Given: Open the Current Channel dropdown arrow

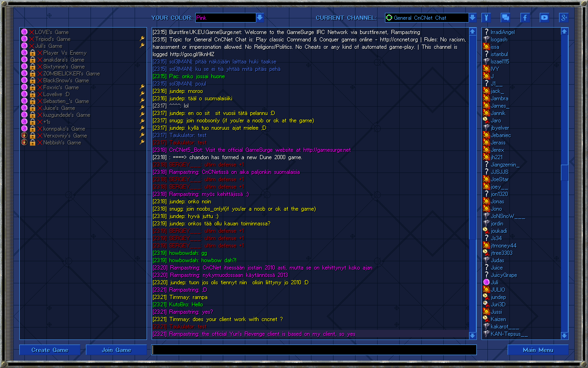Looking at the screenshot, I should (x=472, y=18).
